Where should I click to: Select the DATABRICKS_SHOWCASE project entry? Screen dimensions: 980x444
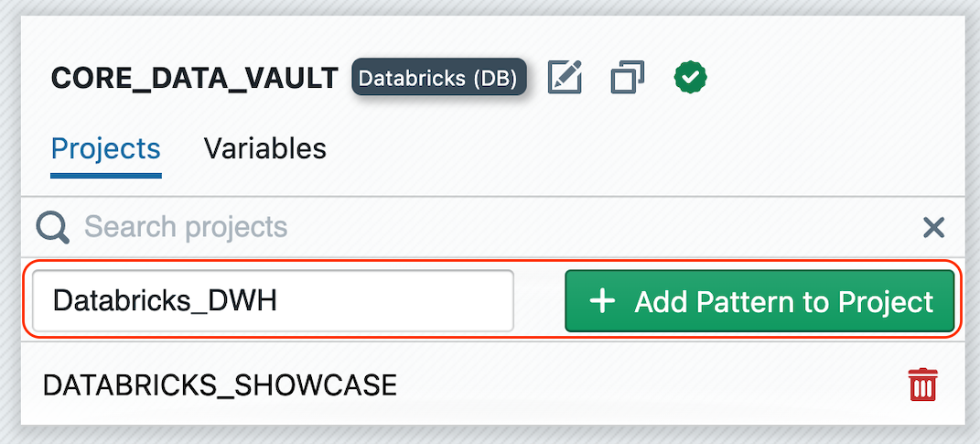(x=220, y=385)
